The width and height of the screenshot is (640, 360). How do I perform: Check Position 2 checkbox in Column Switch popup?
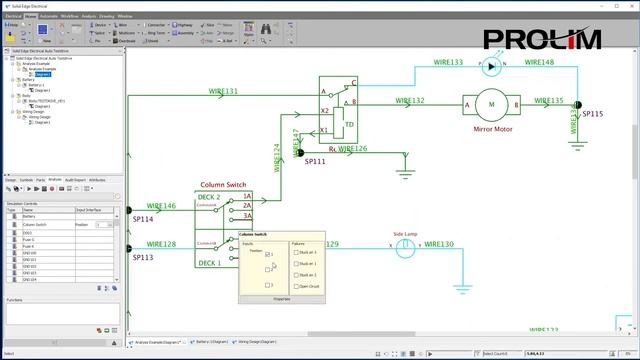tap(268, 269)
